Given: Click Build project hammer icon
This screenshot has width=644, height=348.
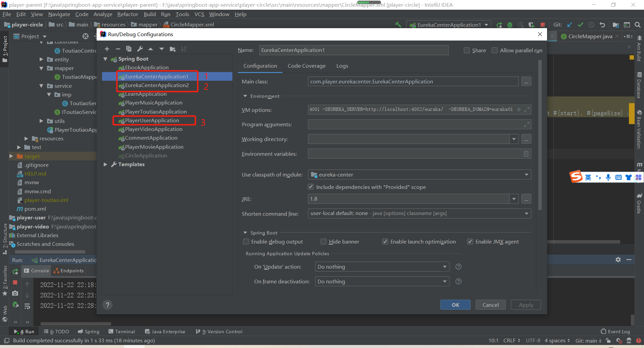Looking at the screenshot, I should coord(398,25).
